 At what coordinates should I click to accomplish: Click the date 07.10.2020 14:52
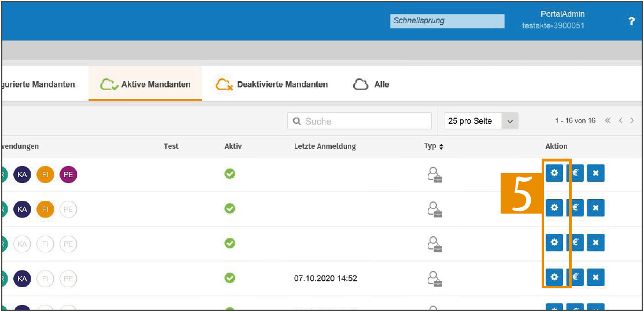click(325, 278)
